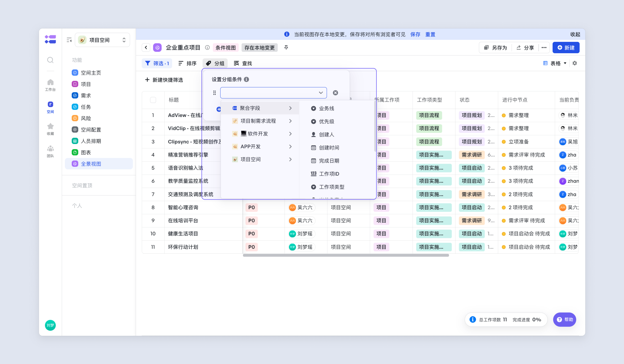
Task: Open 空间主页 in sidebar
Action: pos(99,73)
